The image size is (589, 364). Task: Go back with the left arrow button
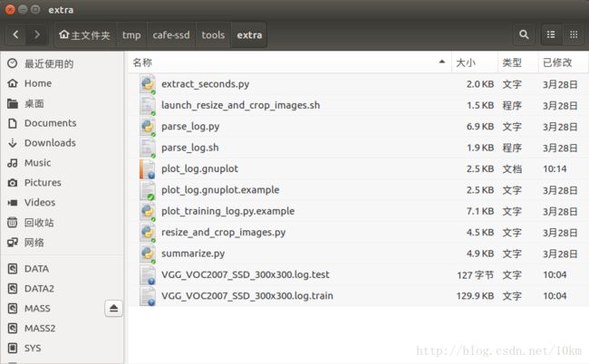coord(16,35)
